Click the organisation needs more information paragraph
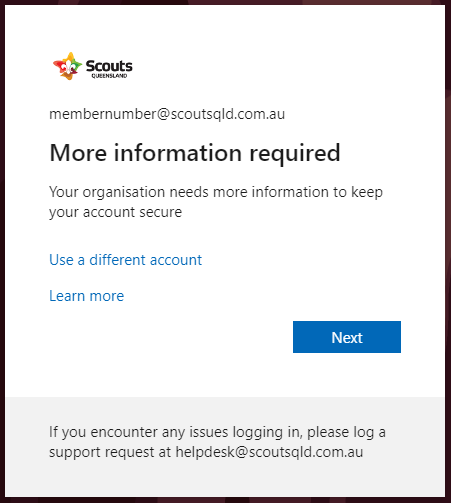 click(x=216, y=202)
